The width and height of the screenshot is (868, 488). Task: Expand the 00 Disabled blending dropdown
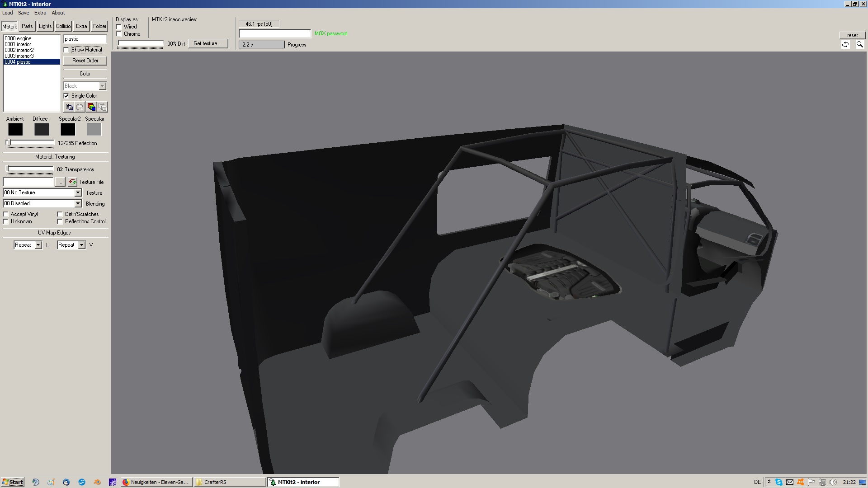coord(78,204)
